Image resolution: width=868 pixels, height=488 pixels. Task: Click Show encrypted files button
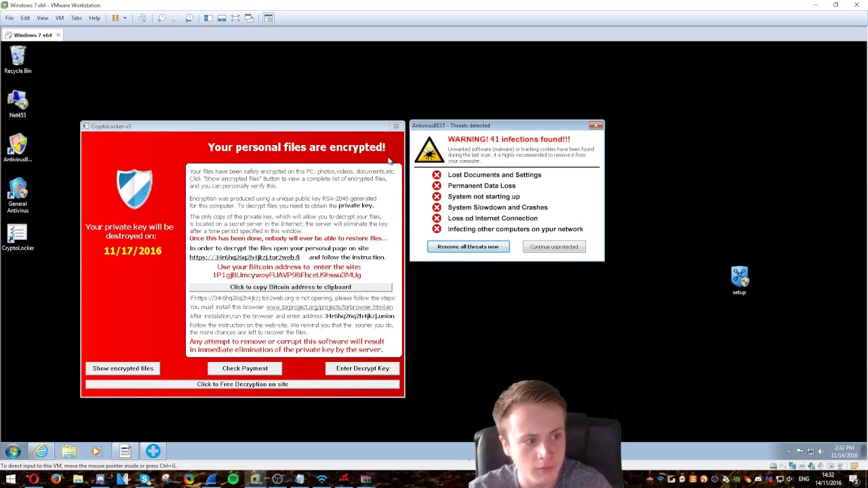click(123, 368)
